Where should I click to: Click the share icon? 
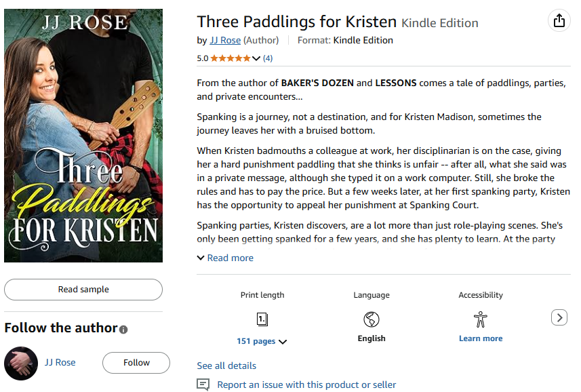559,21
